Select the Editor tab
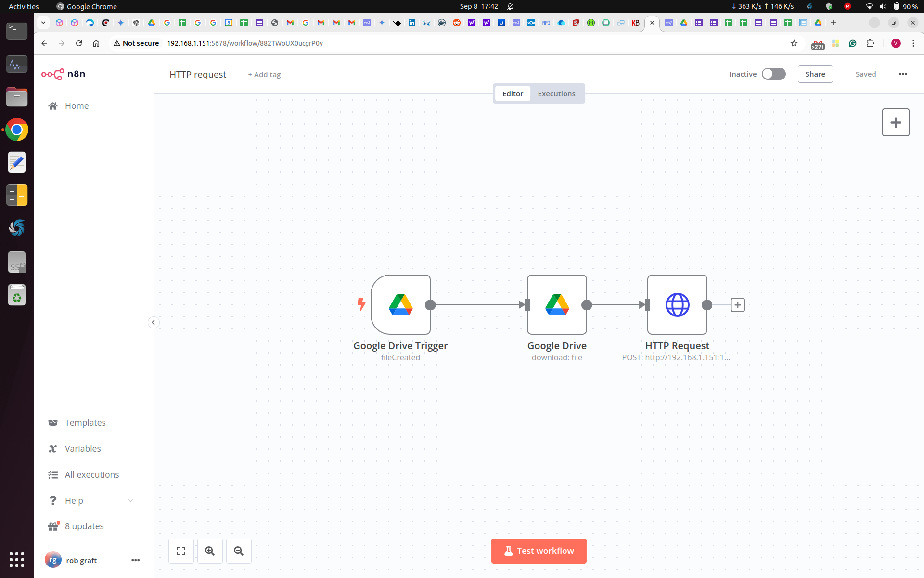This screenshot has width=924, height=578. [513, 93]
